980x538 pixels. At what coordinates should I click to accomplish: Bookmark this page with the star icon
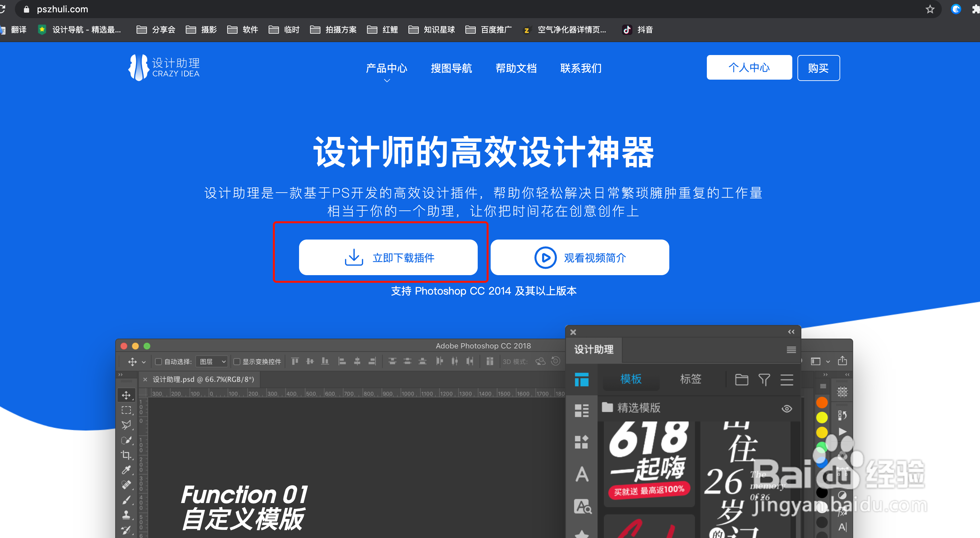[930, 9]
